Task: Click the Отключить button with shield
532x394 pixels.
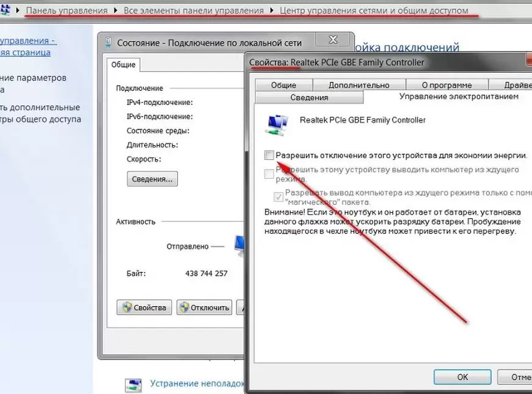Action: 204,307
